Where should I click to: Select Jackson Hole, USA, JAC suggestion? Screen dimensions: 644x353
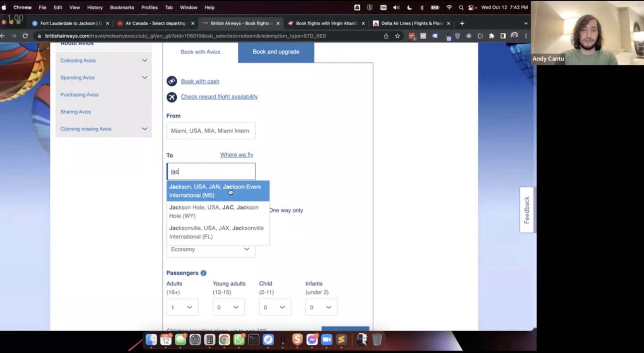(218, 211)
